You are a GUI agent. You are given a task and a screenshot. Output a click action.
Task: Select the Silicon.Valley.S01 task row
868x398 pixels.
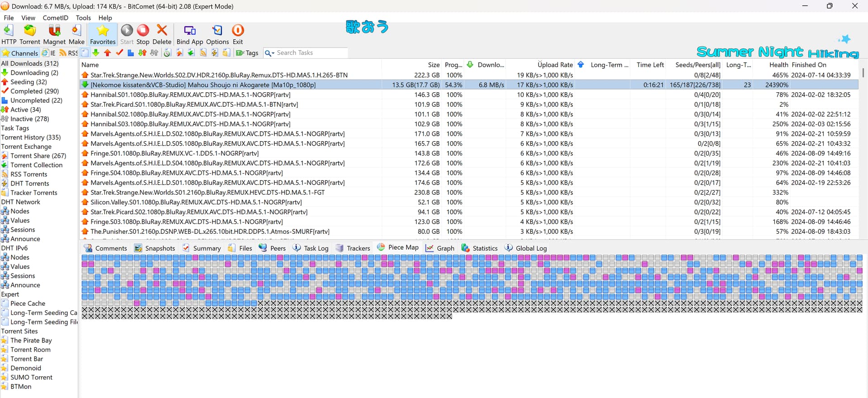[x=469, y=202]
